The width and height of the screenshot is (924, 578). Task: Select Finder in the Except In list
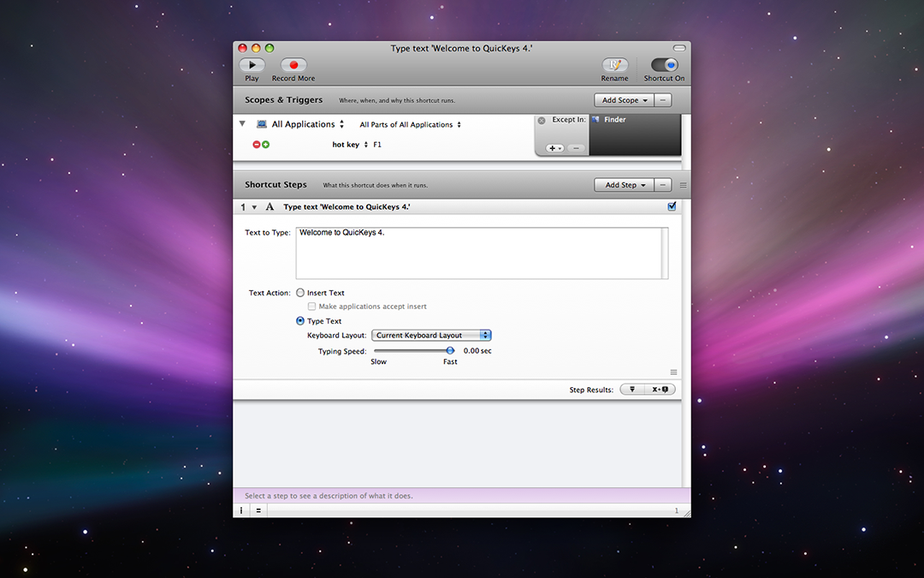(635, 120)
